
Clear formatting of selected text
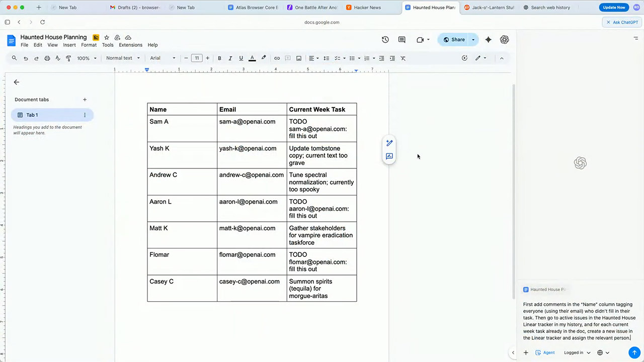click(403, 58)
